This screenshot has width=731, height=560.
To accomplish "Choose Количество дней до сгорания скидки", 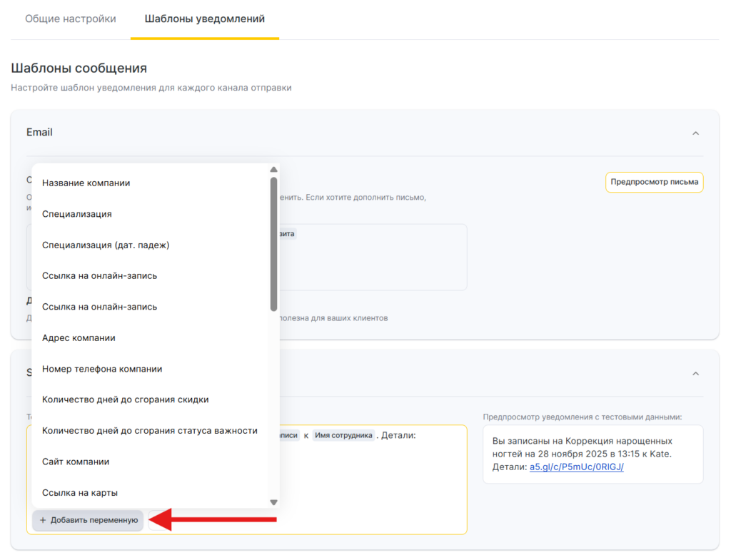I will pyautogui.click(x=126, y=399).
